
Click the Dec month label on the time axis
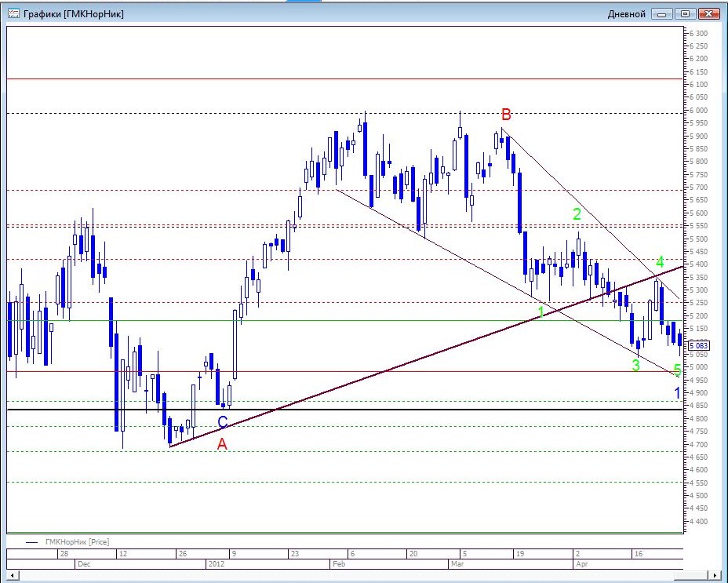[x=84, y=564]
